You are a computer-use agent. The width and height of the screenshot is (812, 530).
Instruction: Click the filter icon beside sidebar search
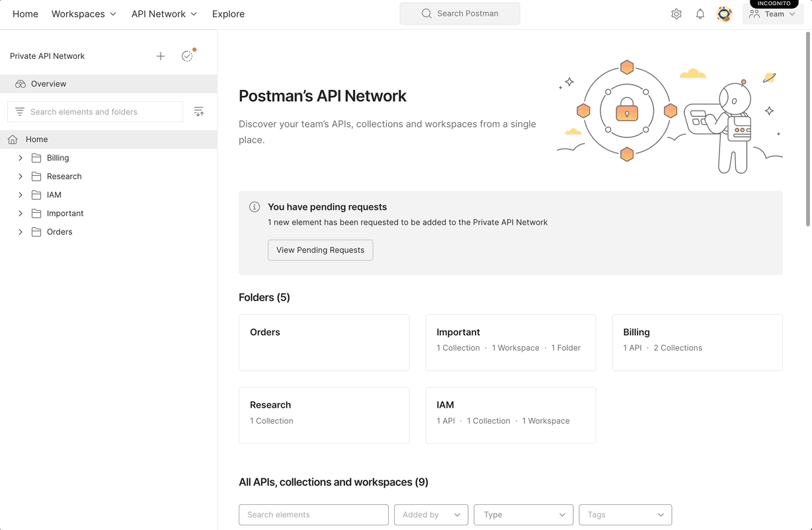(199, 111)
